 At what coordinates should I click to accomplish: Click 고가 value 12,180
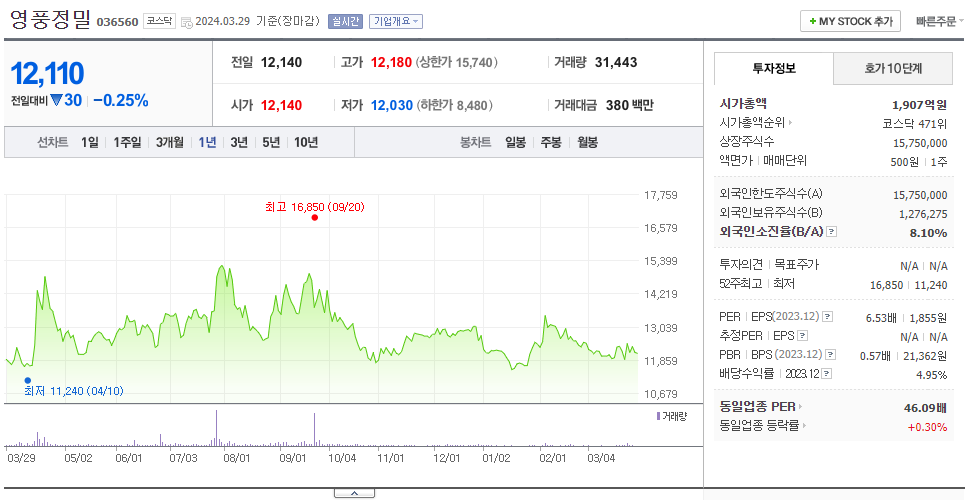click(391, 62)
